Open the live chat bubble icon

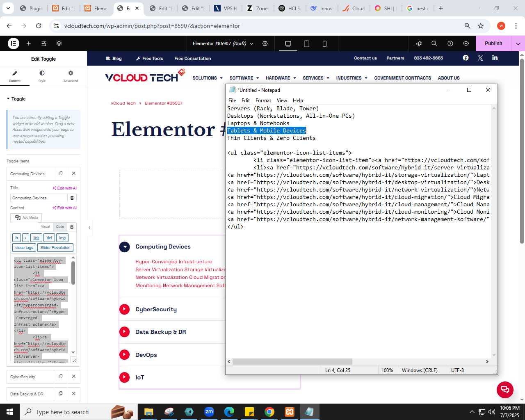pos(505,390)
